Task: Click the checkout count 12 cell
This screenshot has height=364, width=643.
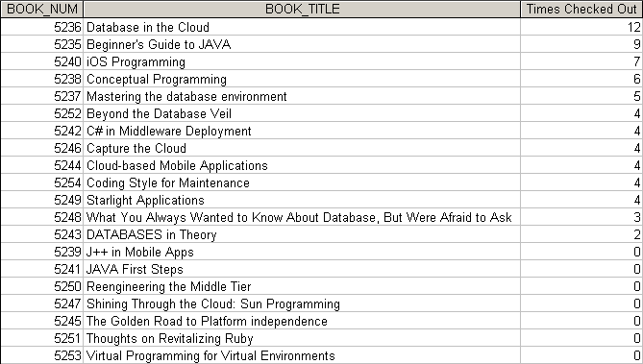Action: coord(581,27)
